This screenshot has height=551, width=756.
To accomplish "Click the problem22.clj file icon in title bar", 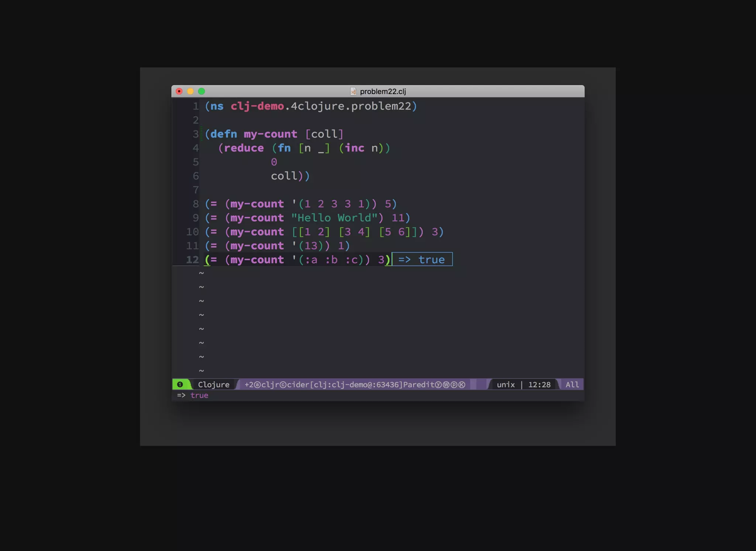I will click(353, 91).
